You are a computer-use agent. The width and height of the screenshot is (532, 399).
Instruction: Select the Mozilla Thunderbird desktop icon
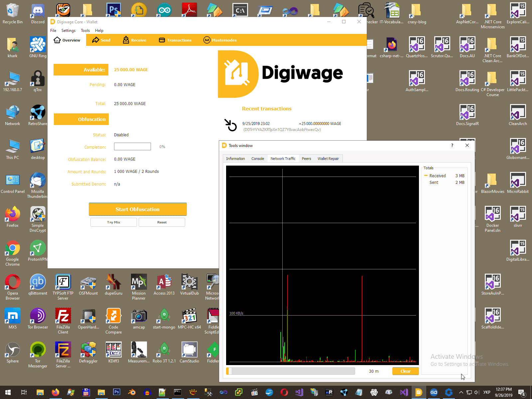pyautogui.click(x=38, y=186)
